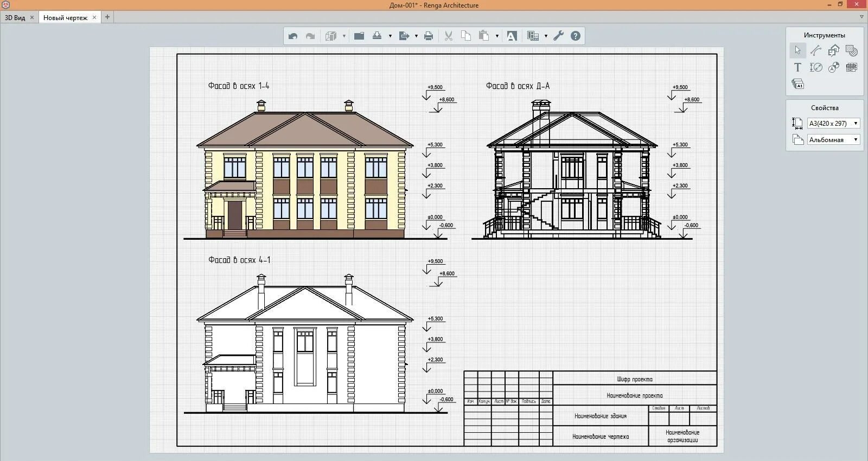
Task: Select the arrow selection tool in Инструменты
Action: point(797,50)
